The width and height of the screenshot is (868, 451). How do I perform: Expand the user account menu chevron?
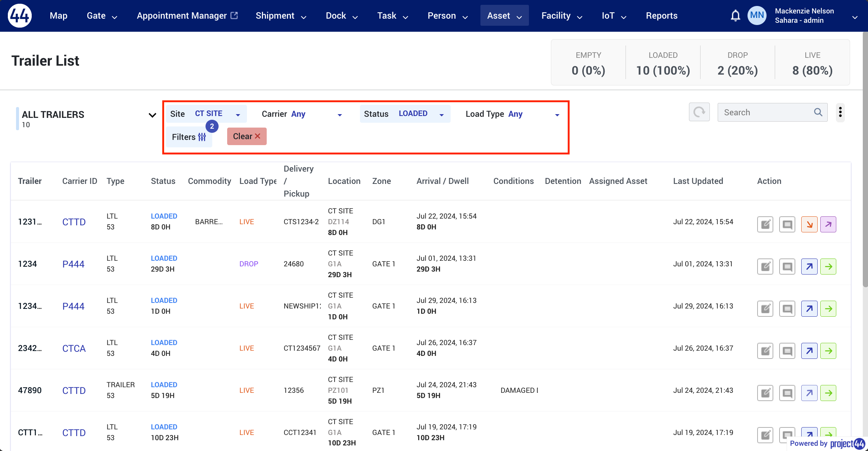click(855, 17)
